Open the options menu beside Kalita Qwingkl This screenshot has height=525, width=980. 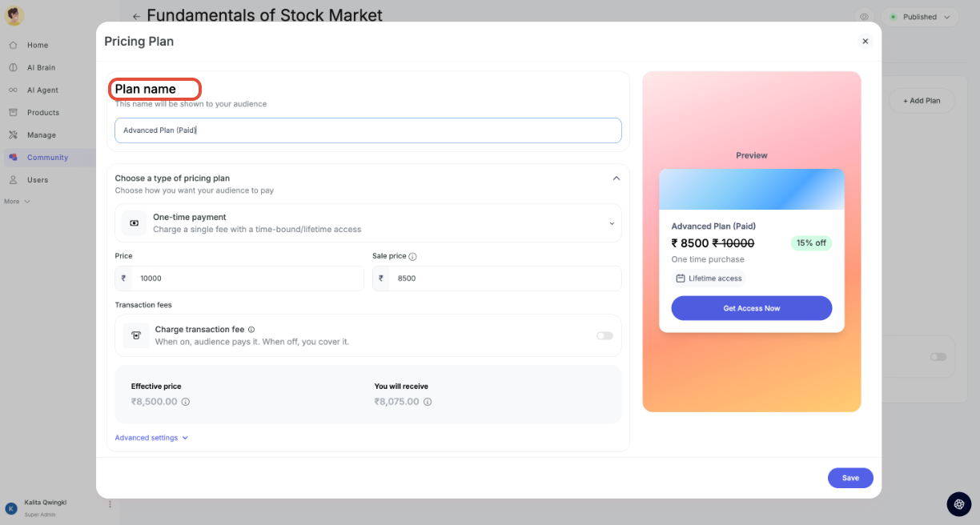pyautogui.click(x=110, y=504)
